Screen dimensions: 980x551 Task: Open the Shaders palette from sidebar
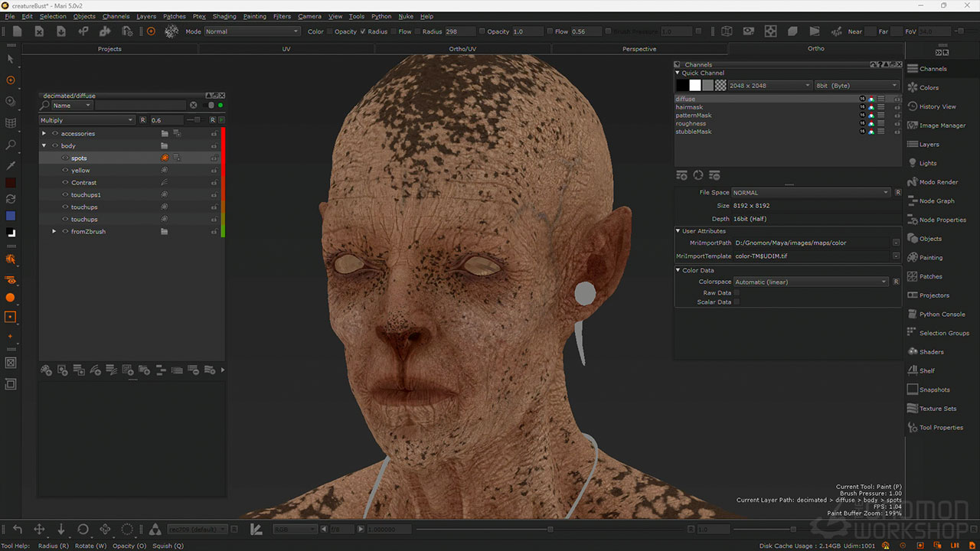click(x=931, y=352)
